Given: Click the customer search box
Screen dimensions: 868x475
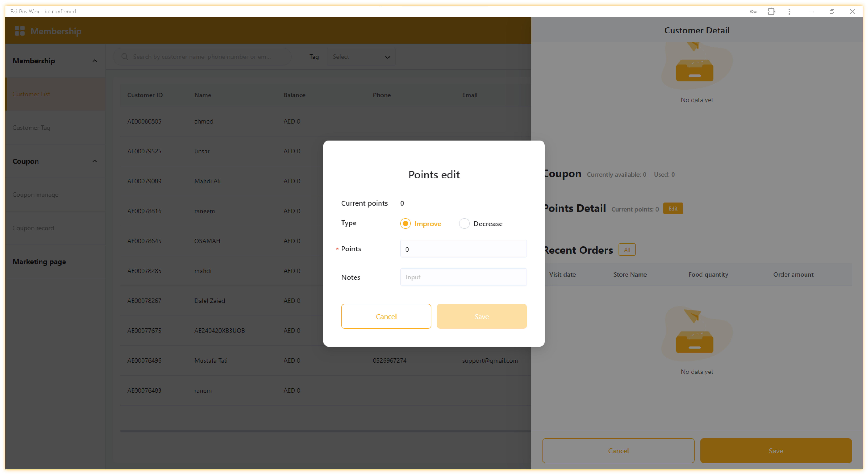Looking at the screenshot, I should (x=202, y=57).
